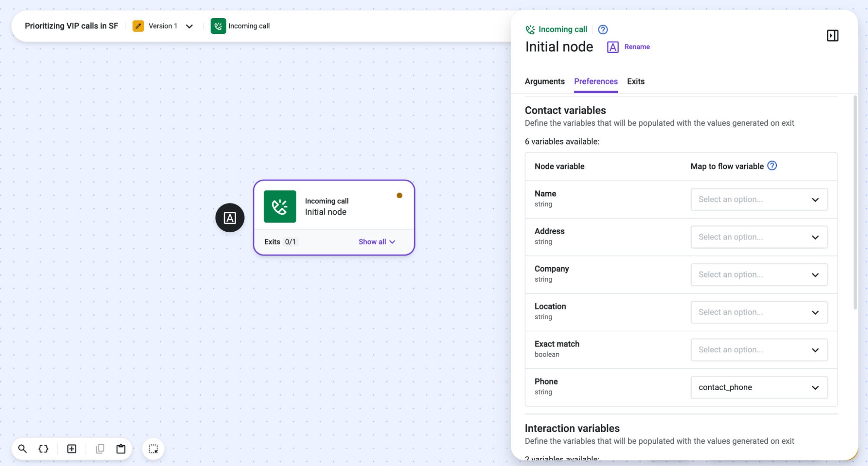Click the Rename A icon beside Initial node
Image resolution: width=868 pixels, height=466 pixels.
pyautogui.click(x=613, y=47)
